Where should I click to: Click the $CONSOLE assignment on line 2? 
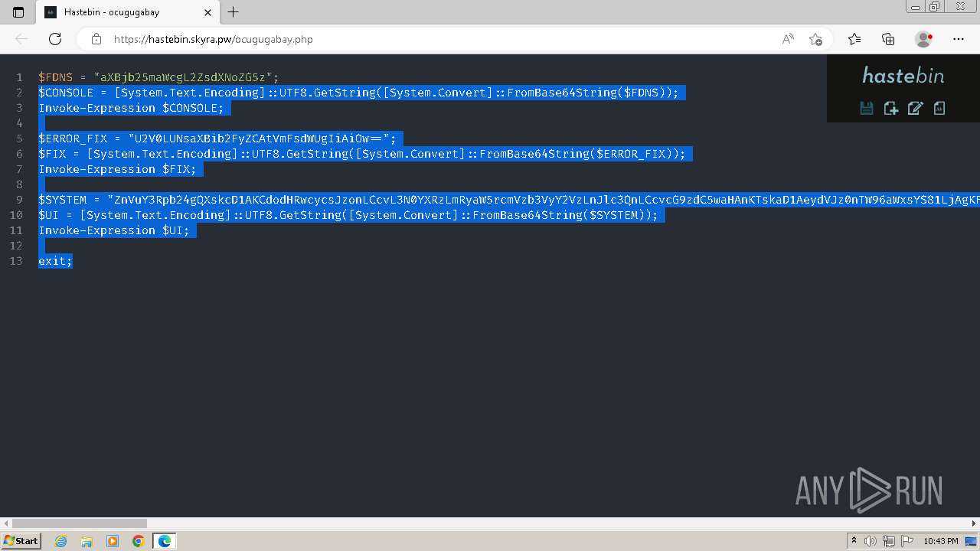tap(359, 93)
